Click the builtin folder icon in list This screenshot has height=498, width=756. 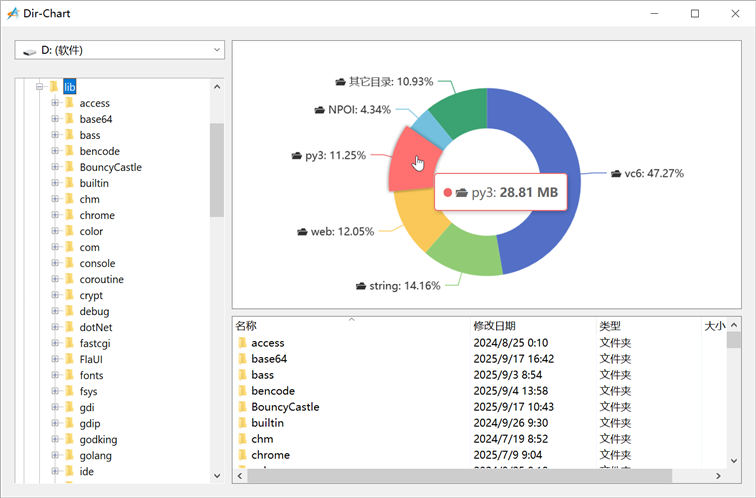[242, 423]
